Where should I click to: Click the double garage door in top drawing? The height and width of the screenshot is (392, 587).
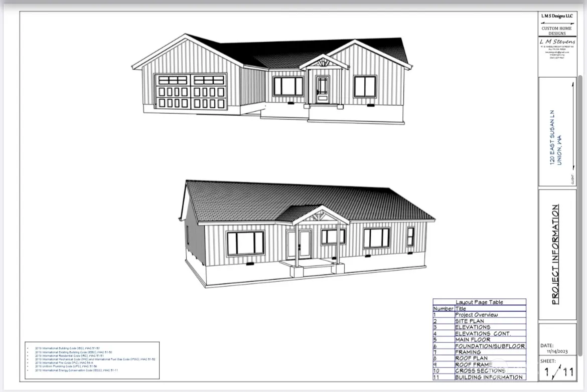(190, 91)
